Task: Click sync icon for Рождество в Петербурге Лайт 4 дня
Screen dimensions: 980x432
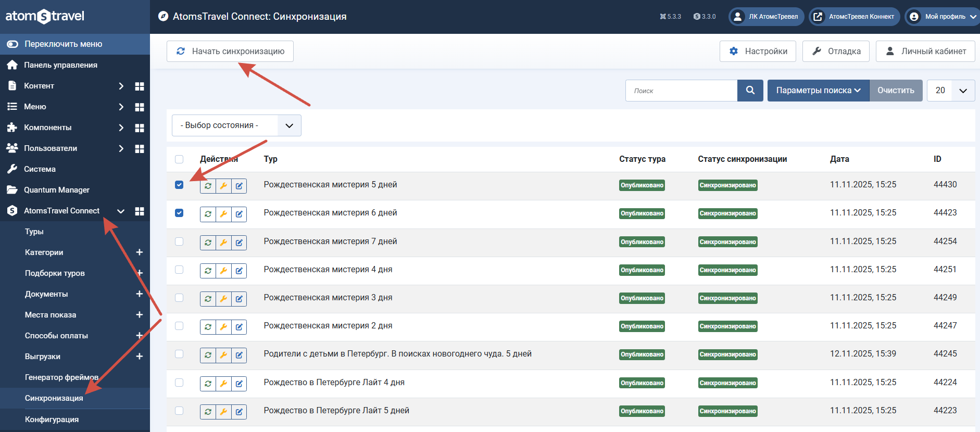Action: [x=208, y=384]
